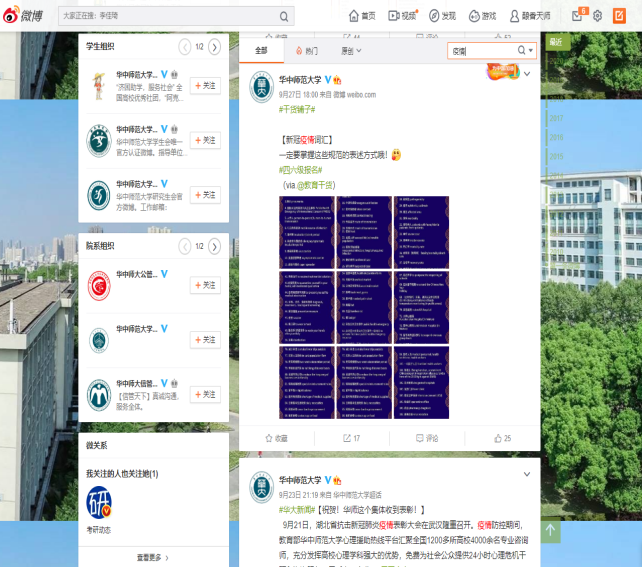The height and width of the screenshot is (567, 642).
Task: Open the 首页 home icon
Action: (362, 16)
